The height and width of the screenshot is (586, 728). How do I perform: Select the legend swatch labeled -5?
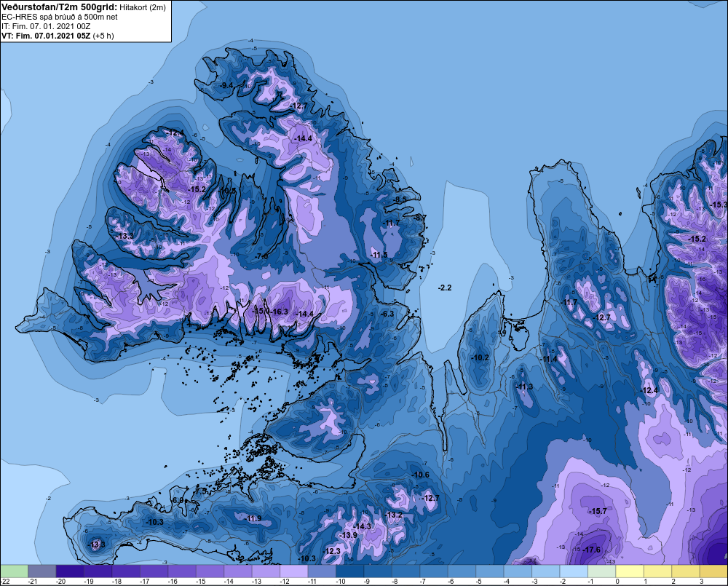pos(490,571)
